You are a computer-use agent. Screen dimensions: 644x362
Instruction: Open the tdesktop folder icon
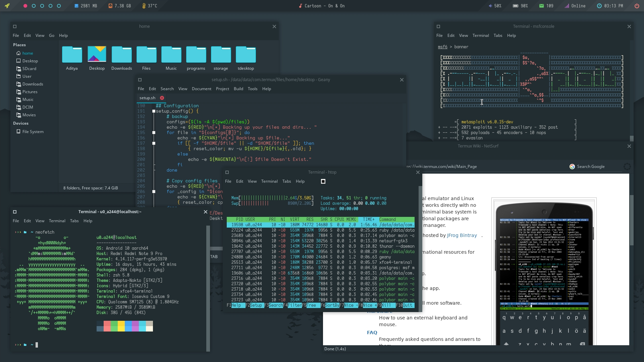(x=246, y=55)
